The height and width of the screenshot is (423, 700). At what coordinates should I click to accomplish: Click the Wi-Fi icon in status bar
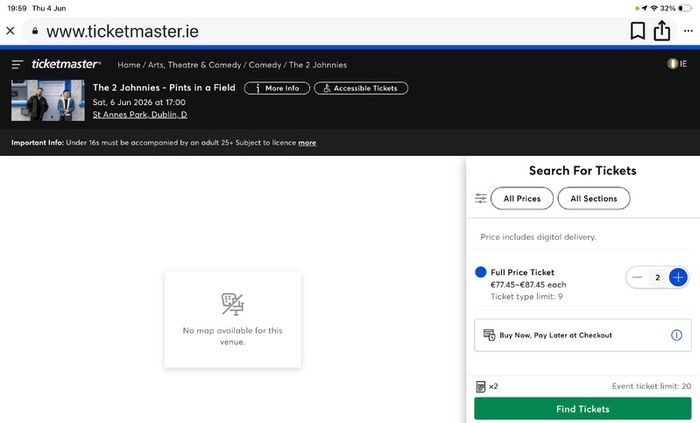(x=654, y=8)
